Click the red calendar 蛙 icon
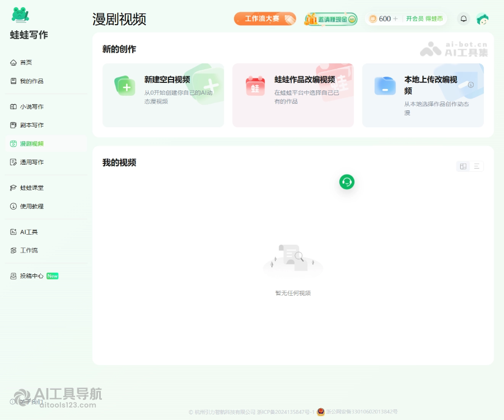The width and height of the screenshot is (504, 420). 255,86
